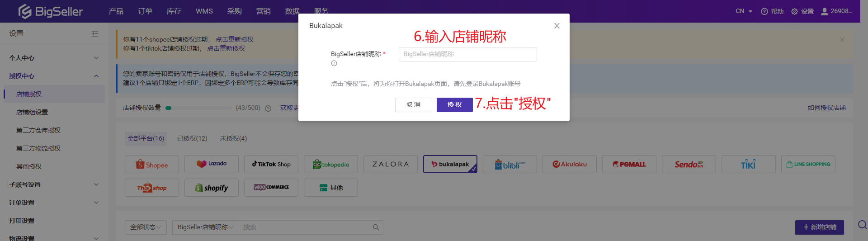Open the 采购 top menu
This screenshot has height=241, width=868.
234,11
